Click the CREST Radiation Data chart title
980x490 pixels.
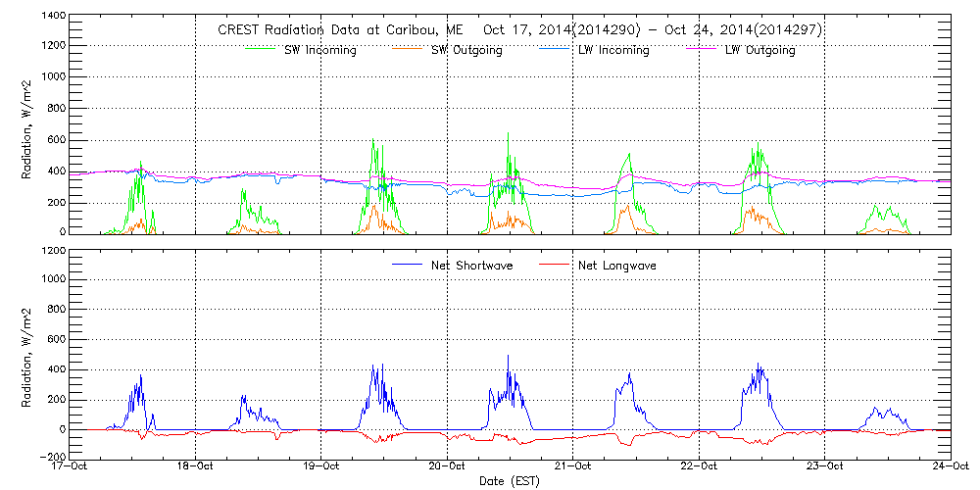(519, 30)
